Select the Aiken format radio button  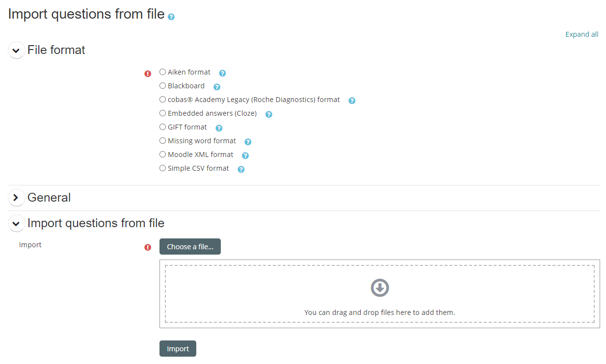coord(163,72)
